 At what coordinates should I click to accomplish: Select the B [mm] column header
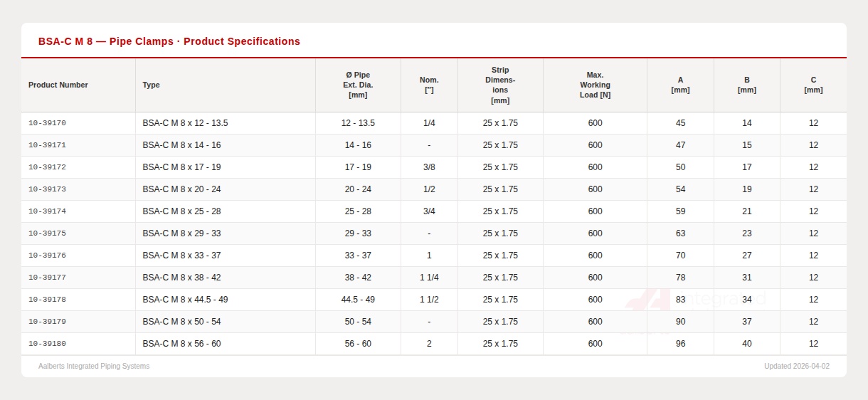coord(747,85)
